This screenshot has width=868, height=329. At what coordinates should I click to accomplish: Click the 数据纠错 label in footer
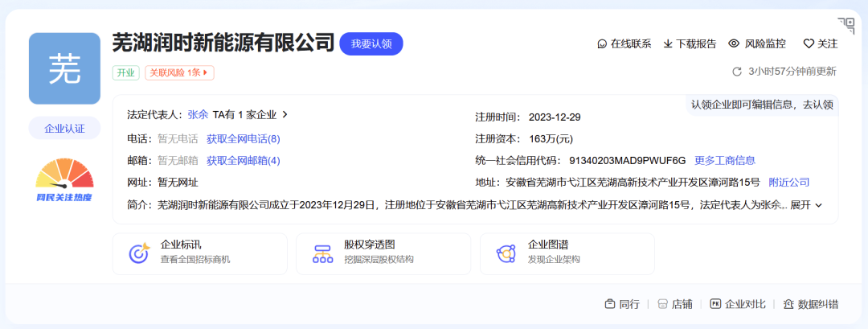818,304
